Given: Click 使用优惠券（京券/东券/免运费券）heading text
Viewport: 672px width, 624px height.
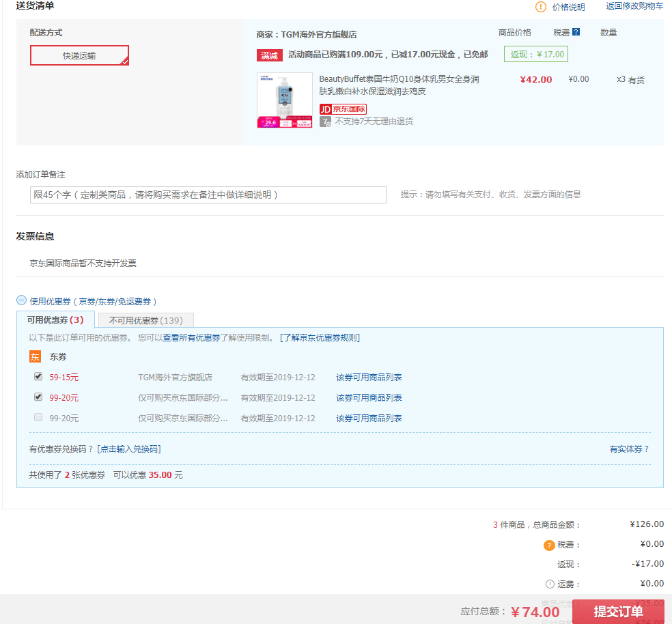Looking at the screenshot, I should 93,302.
